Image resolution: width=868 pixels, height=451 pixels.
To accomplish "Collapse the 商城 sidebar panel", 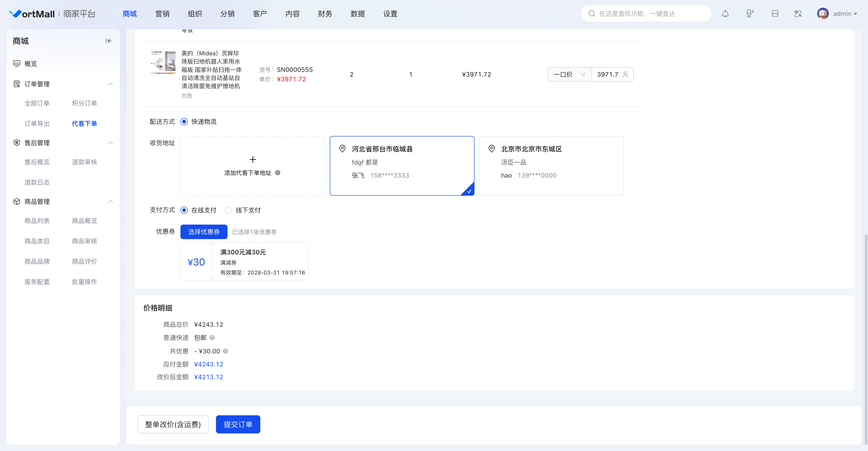I will click(x=108, y=41).
